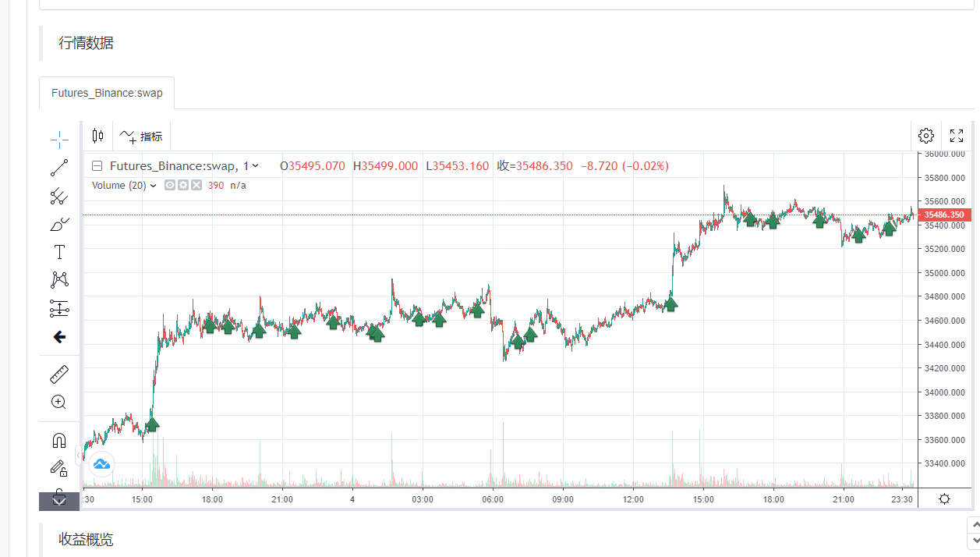980x557 pixels.
Task: Open the symbol interval dropdown chevron
Action: pos(256,166)
